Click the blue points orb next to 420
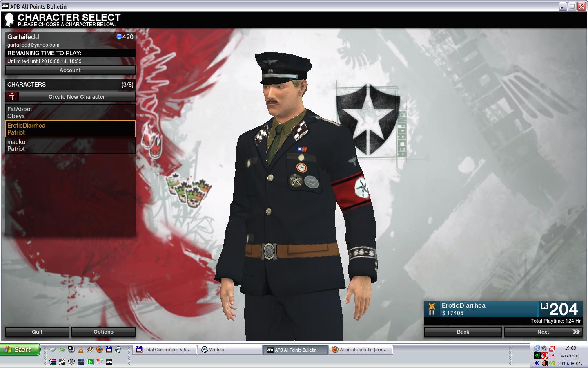 119,36
